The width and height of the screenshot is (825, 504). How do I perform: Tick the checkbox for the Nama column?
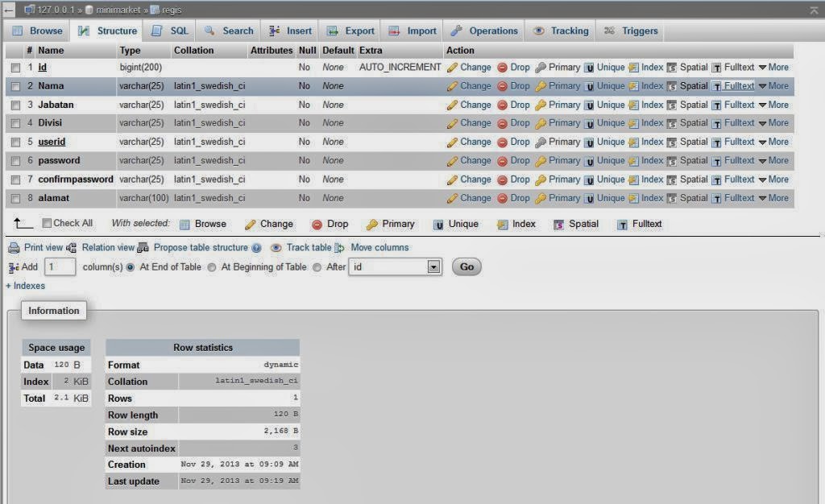pos(16,87)
